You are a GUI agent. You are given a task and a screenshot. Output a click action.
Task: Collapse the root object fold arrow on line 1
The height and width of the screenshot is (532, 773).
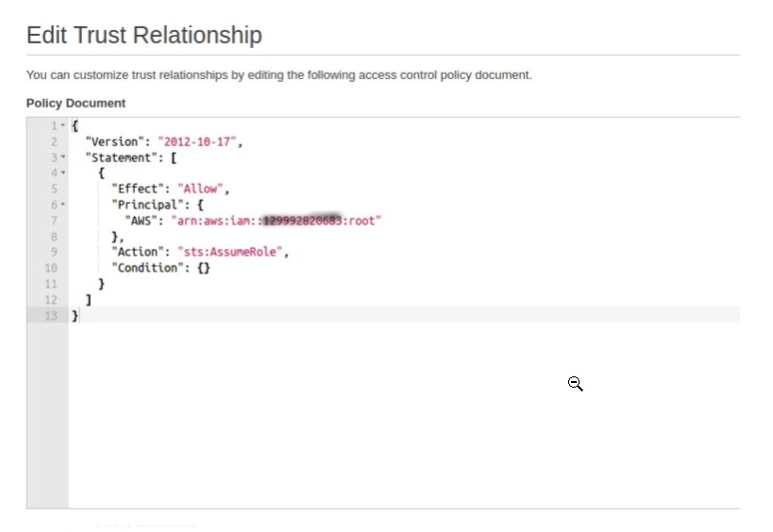(x=63, y=125)
